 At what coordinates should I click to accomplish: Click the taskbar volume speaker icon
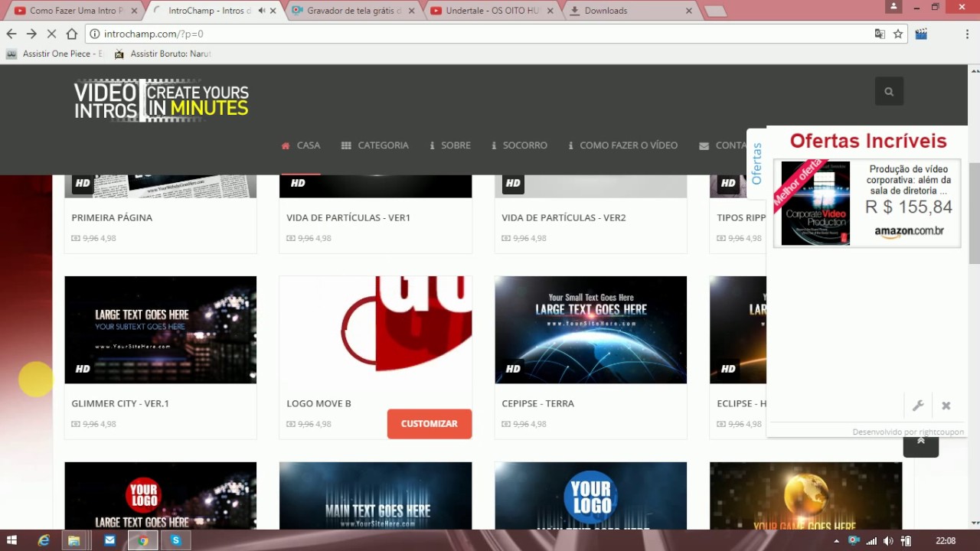[x=888, y=541]
